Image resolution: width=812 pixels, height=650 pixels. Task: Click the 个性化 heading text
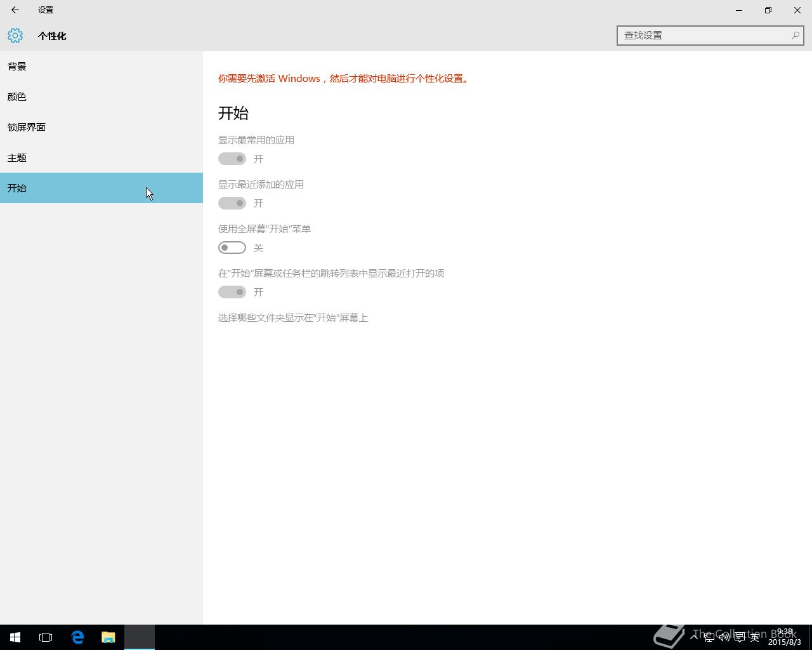click(x=52, y=36)
